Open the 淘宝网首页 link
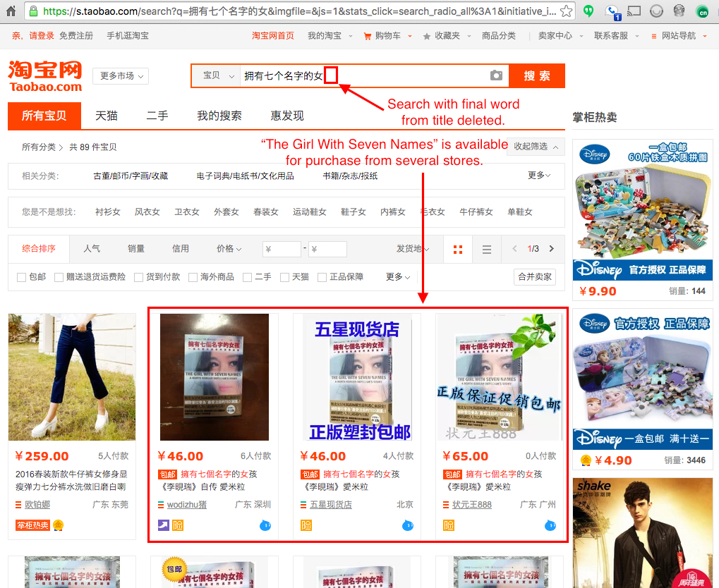Image resolution: width=719 pixels, height=588 pixels. pyautogui.click(x=273, y=36)
